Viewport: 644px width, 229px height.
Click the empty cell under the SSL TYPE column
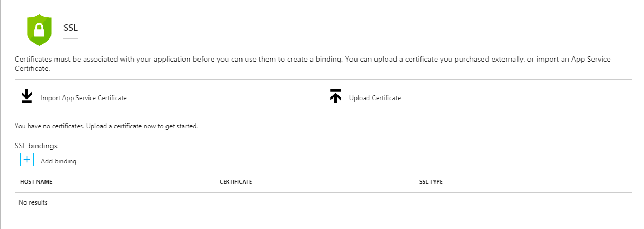coord(488,202)
